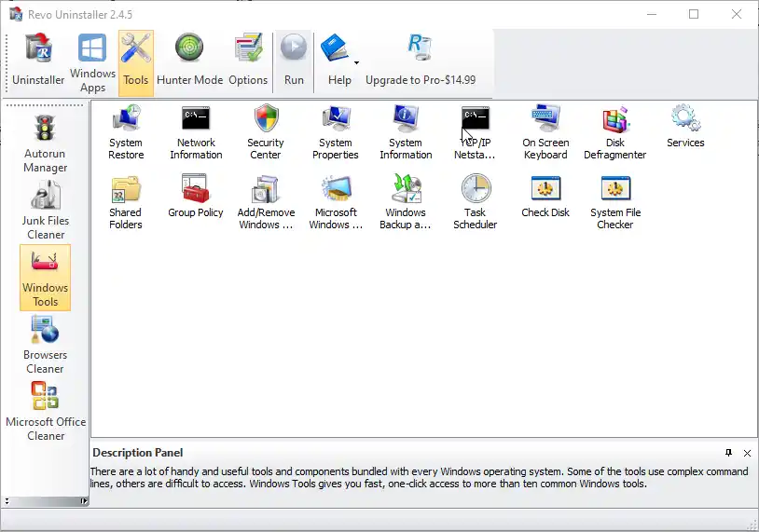Minimize the Revo Uninstaller window

tap(652, 14)
